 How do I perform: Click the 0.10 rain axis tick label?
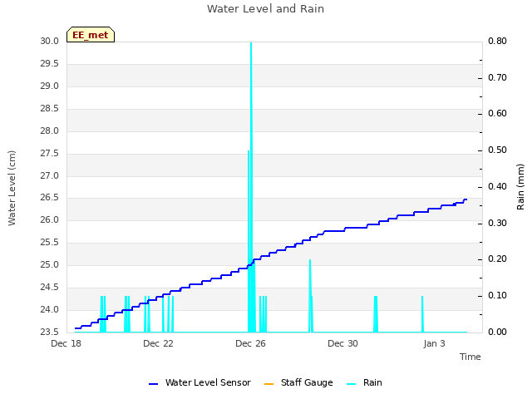pos(497,296)
